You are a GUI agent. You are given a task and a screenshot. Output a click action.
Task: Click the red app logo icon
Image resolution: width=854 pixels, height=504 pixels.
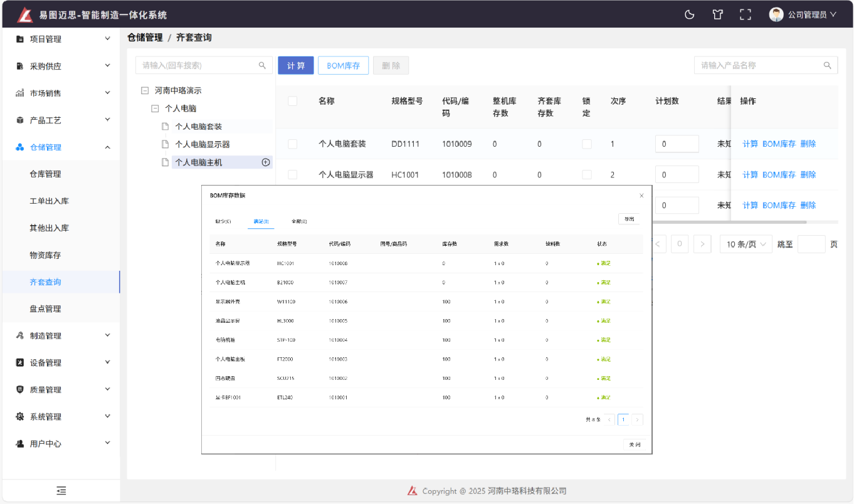[24, 14]
